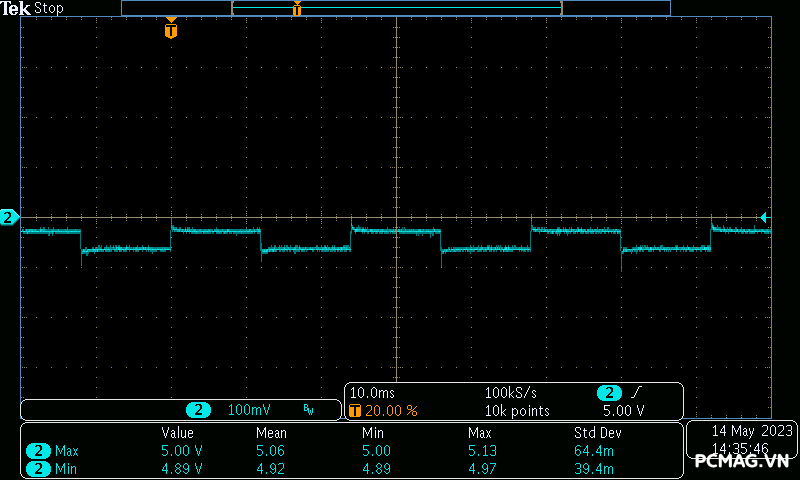800x480 pixels.
Task: Select the channel 2 Max measurement badge
Action: 39,451
